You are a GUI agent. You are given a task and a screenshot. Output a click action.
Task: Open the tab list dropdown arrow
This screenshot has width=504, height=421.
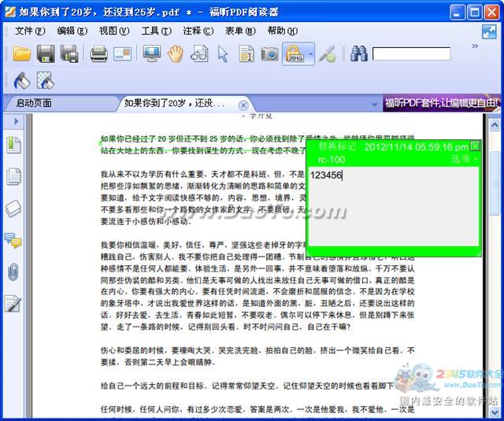374,104
